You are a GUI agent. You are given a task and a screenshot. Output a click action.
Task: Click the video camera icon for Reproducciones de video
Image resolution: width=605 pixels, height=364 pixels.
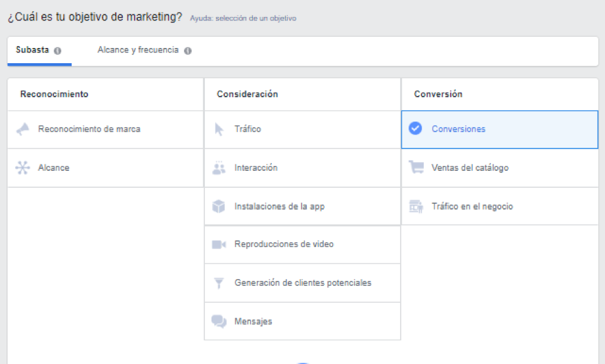[219, 244]
